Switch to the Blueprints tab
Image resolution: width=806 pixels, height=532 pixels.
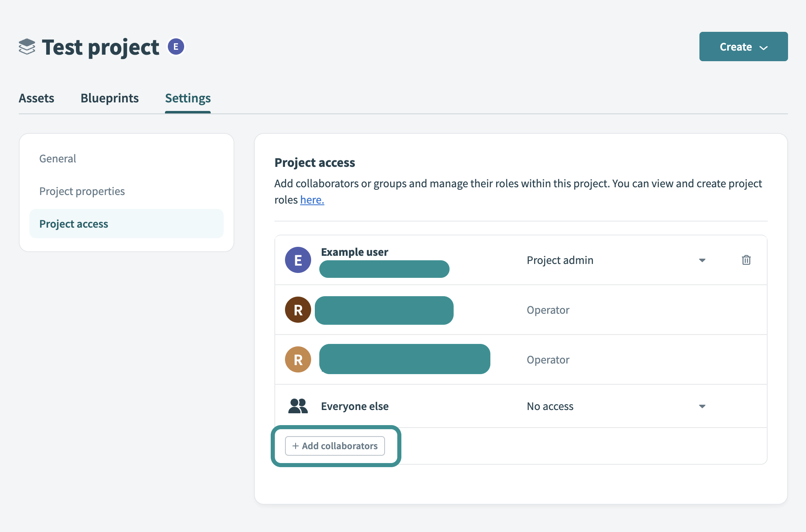[109, 98]
